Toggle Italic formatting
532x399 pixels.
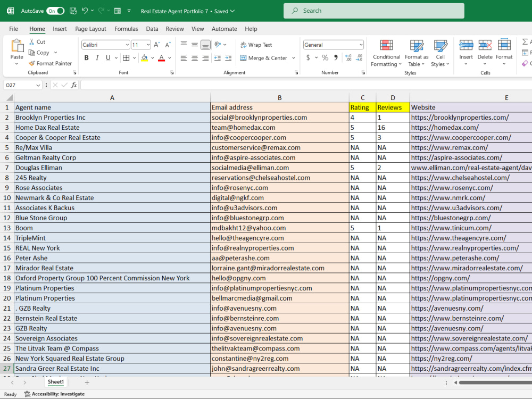tap(97, 58)
